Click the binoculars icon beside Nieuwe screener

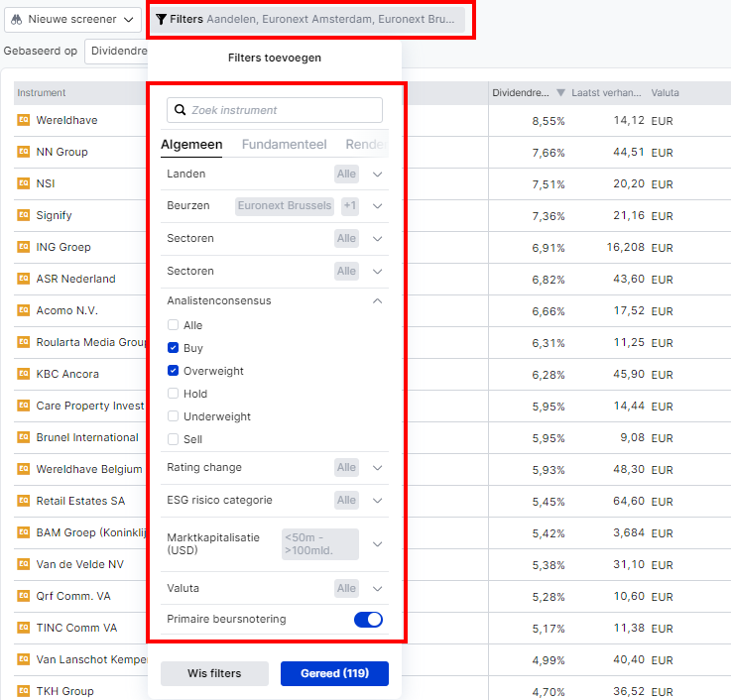click(x=16, y=20)
